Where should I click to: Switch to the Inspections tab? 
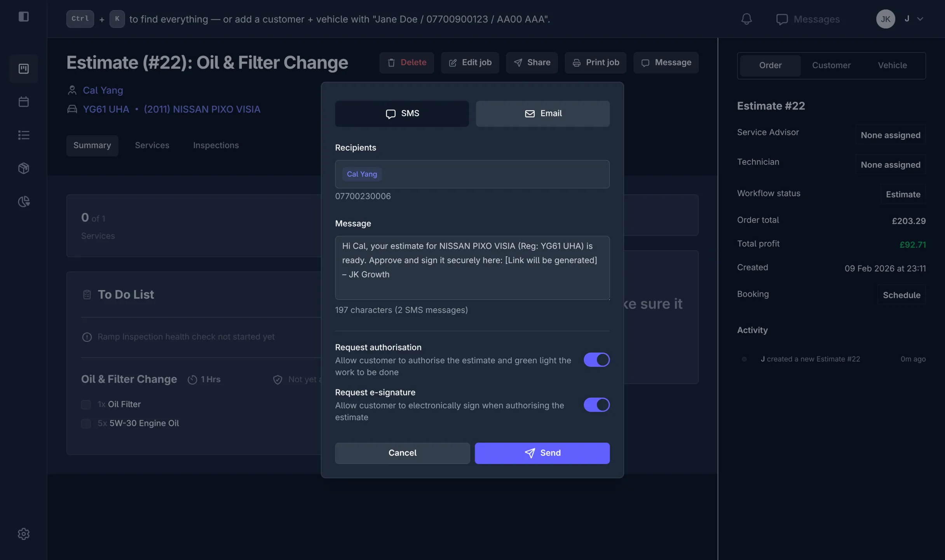click(x=216, y=145)
